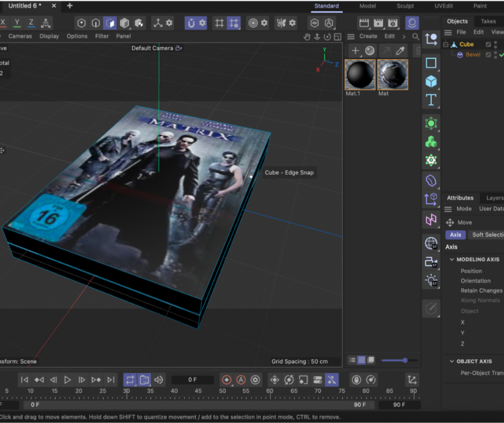Click the Bevel deformer icon next to its name
The width and height of the screenshot is (504, 423).
click(460, 55)
